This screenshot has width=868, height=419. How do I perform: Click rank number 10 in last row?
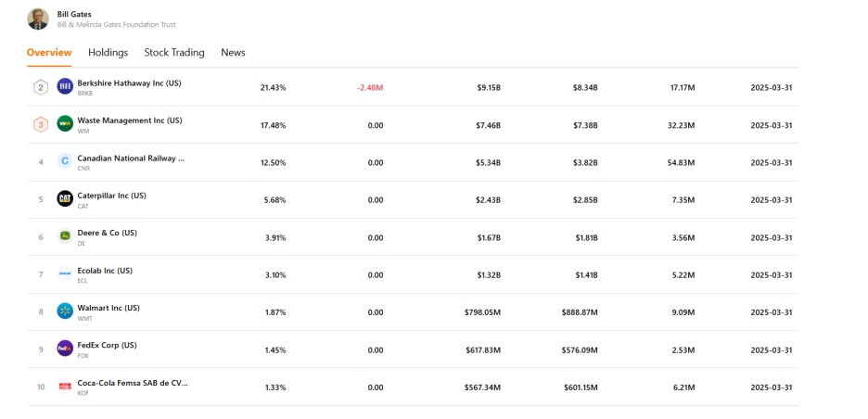click(x=41, y=387)
